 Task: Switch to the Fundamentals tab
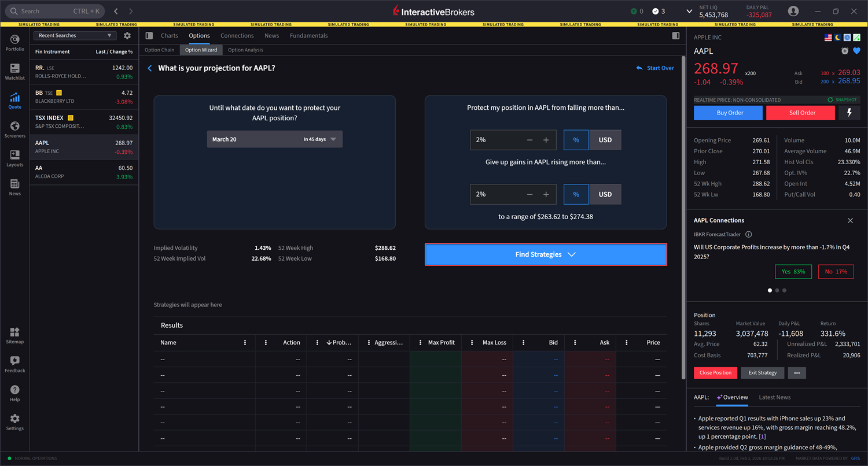pos(308,36)
